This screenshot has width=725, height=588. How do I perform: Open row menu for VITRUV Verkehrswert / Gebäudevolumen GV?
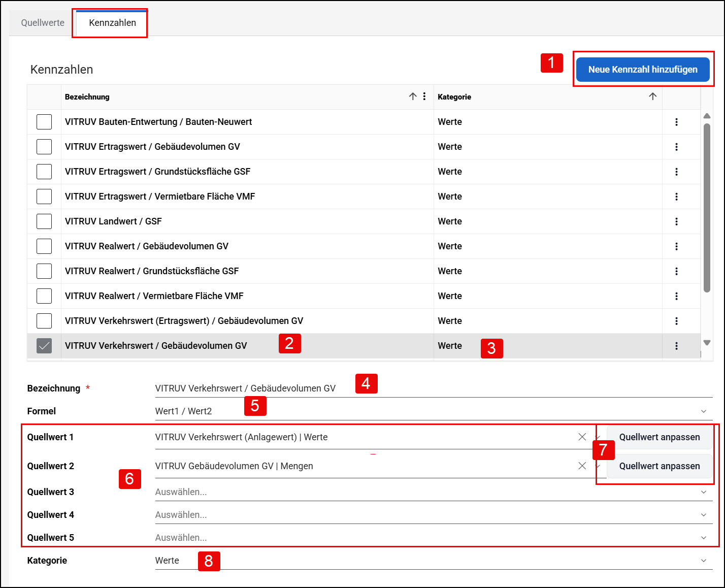(x=676, y=346)
